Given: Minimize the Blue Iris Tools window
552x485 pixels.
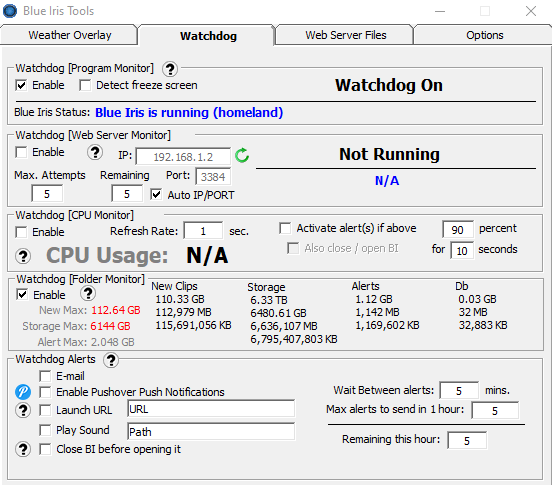Looking at the screenshot, I should (x=440, y=11).
